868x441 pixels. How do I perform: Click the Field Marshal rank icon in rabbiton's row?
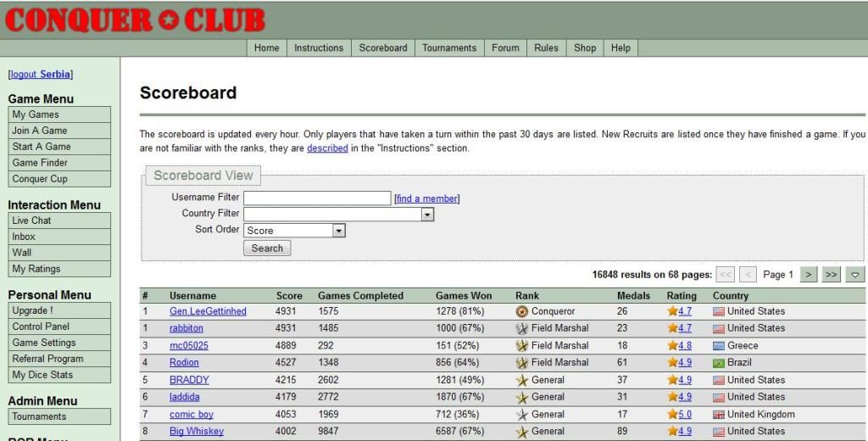(521, 328)
